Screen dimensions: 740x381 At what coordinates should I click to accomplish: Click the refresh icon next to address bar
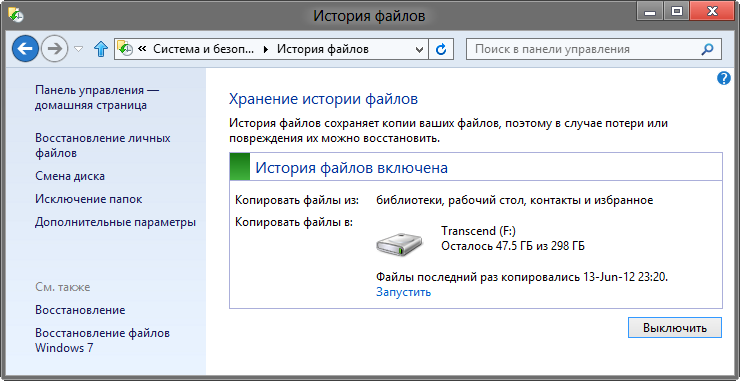pyautogui.click(x=441, y=49)
